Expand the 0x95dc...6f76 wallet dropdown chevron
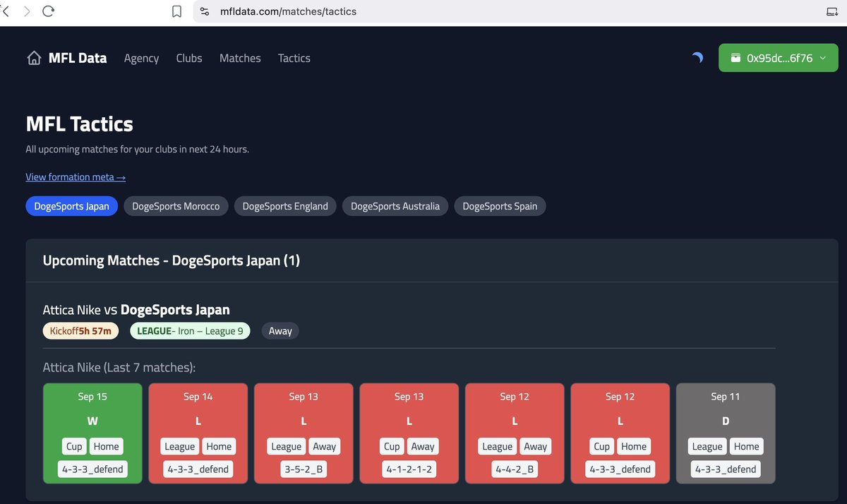 (x=823, y=58)
